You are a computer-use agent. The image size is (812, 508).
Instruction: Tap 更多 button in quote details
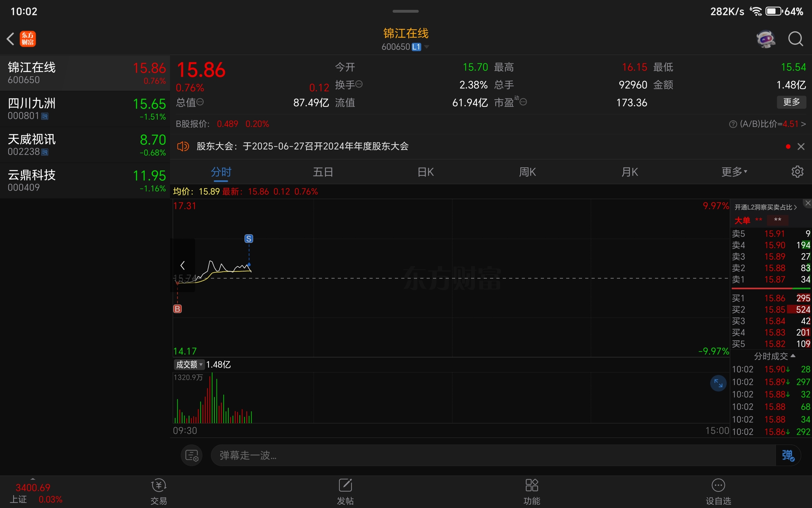pyautogui.click(x=791, y=102)
